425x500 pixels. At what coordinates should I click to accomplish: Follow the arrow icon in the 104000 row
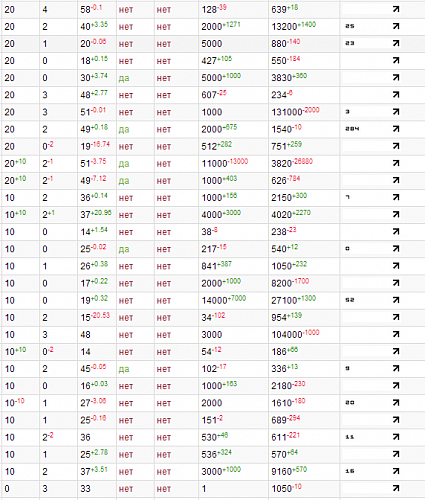(396, 334)
